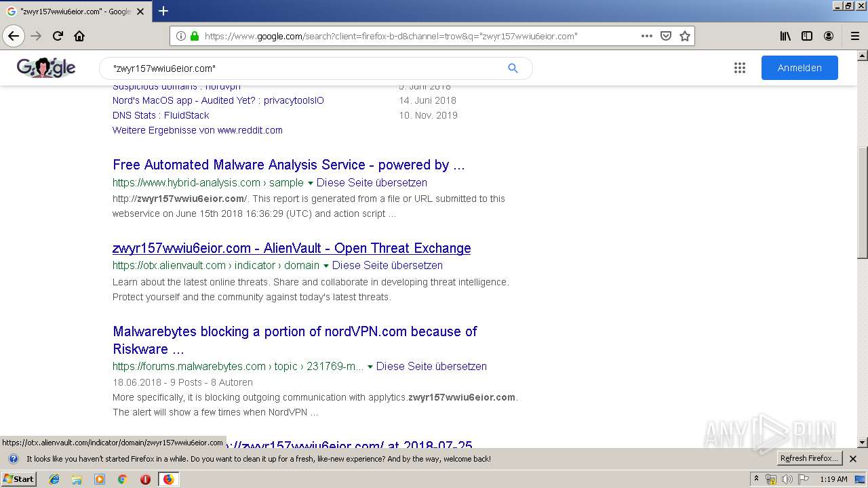This screenshot has height=488, width=868.
Task: Open the Library view icon
Action: 785,36
